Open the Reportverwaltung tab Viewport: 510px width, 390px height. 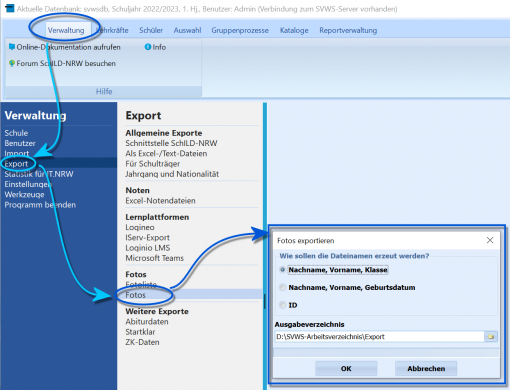(348, 30)
